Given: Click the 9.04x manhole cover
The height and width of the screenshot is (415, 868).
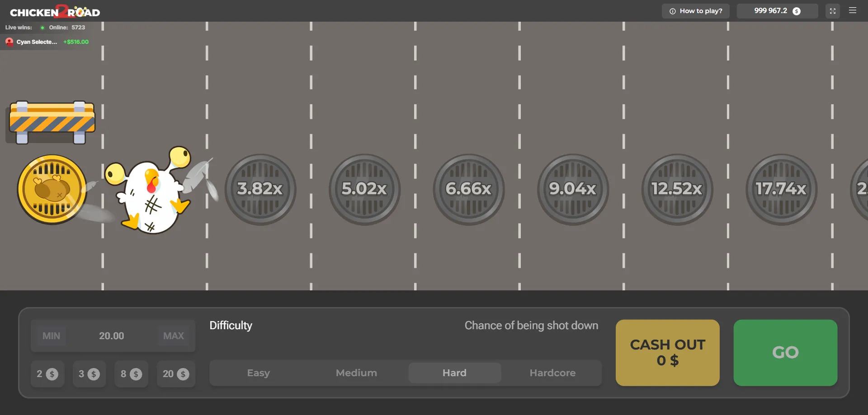Looking at the screenshot, I should pyautogui.click(x=573, y=189).
